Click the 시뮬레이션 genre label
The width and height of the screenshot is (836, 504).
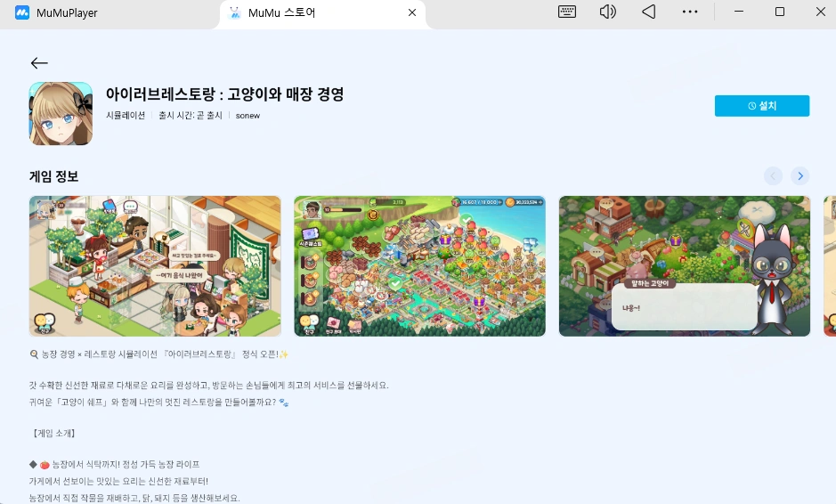126,115
